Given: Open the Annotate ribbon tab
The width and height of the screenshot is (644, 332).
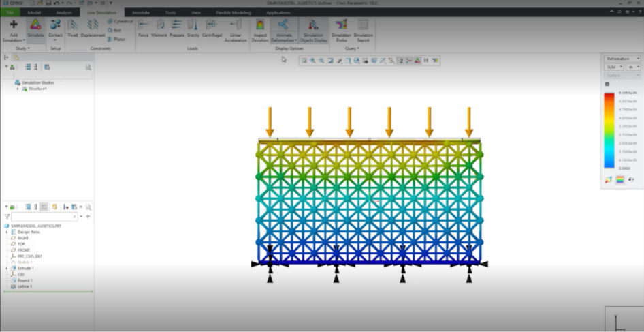Looking at the screenshot, I should tap(140, 12).
